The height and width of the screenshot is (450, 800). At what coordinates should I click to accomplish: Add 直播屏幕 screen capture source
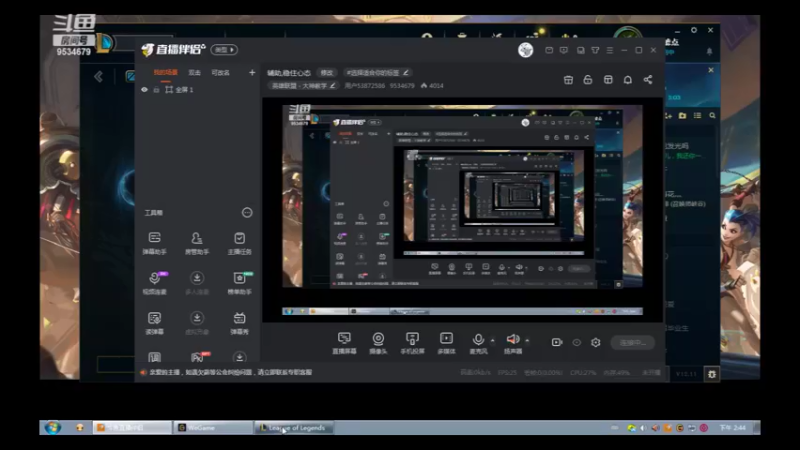(344, 343)
